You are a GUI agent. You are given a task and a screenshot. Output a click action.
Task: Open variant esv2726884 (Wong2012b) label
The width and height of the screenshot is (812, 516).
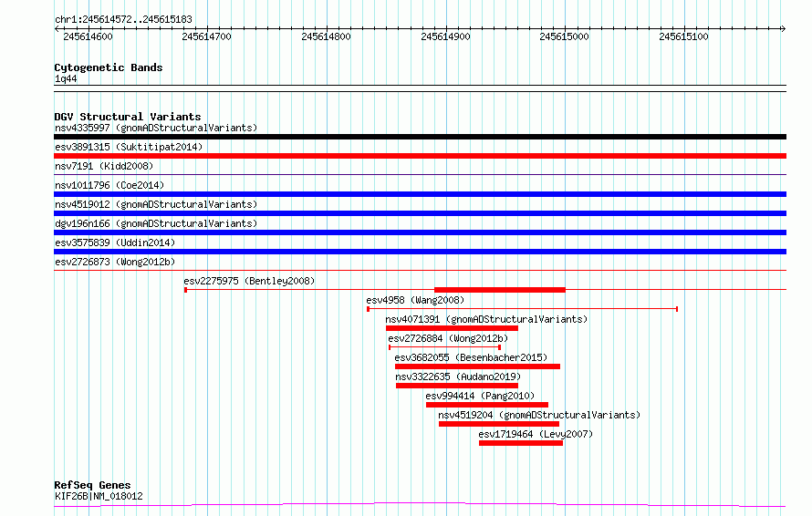448,338
